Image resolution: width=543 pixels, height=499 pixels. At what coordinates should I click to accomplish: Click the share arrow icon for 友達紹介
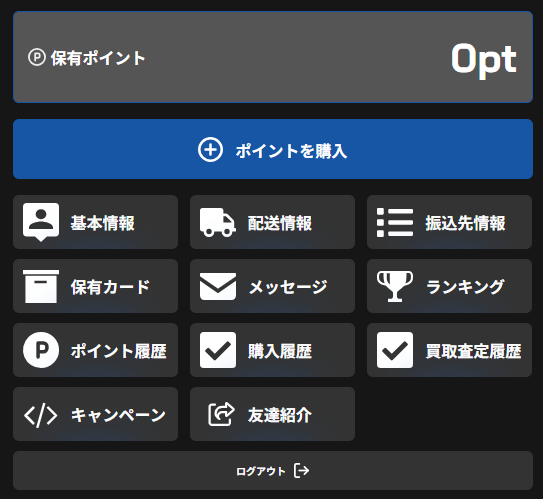coord(221,414)
